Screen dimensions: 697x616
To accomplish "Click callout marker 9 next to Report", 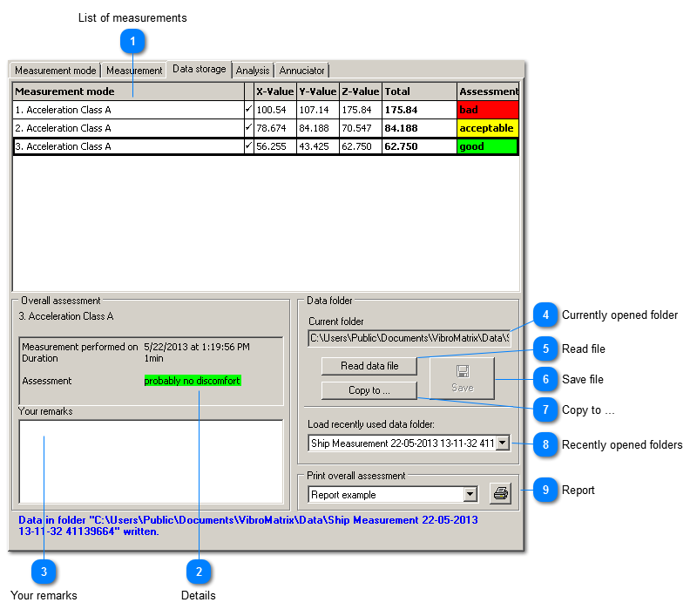I will [x=545, y=490].
